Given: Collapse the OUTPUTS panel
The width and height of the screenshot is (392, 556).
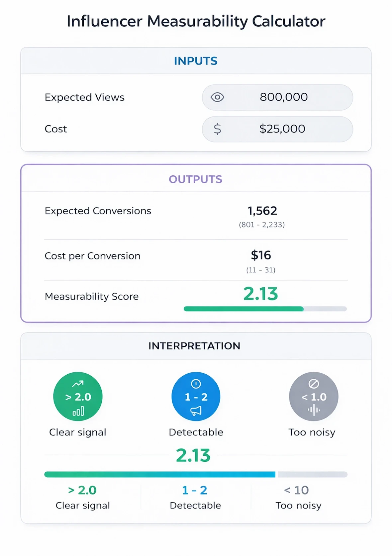Looking at the screenshot, I should pyautogui.click(x=196, y=179).
